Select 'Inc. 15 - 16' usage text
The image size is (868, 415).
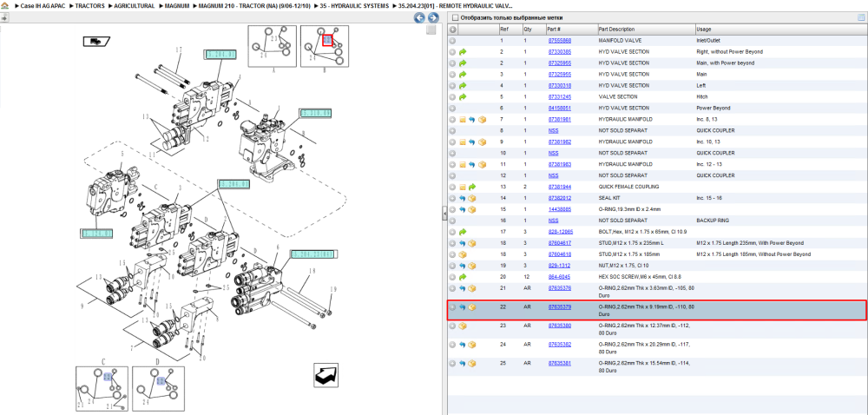coord(710,198)
